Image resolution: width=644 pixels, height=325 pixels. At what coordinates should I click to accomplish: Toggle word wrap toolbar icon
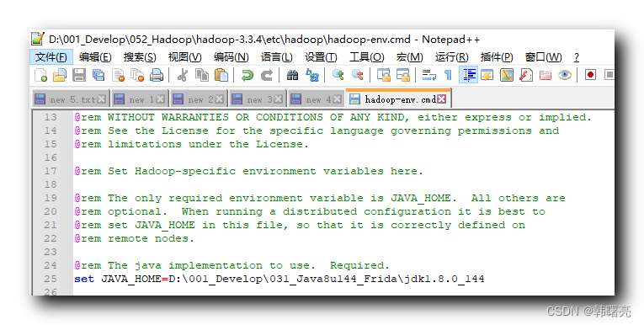[428, 75]
